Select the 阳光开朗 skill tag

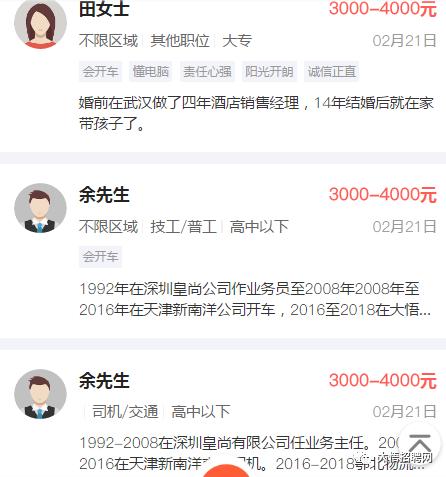click(269, 71)
